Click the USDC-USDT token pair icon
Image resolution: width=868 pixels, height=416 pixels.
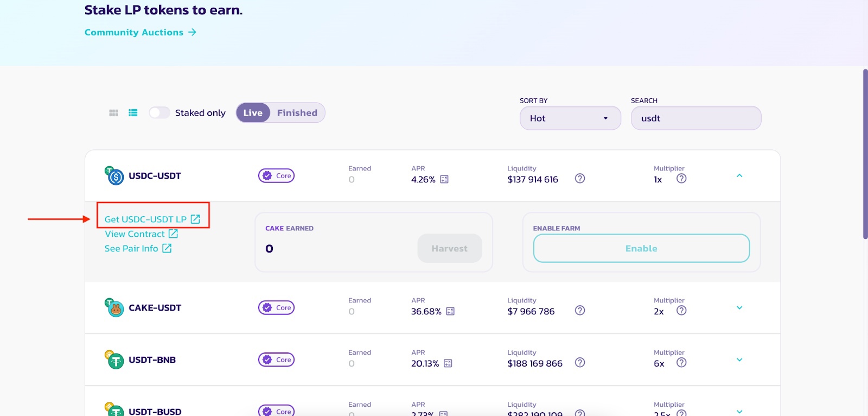point(114,175)
